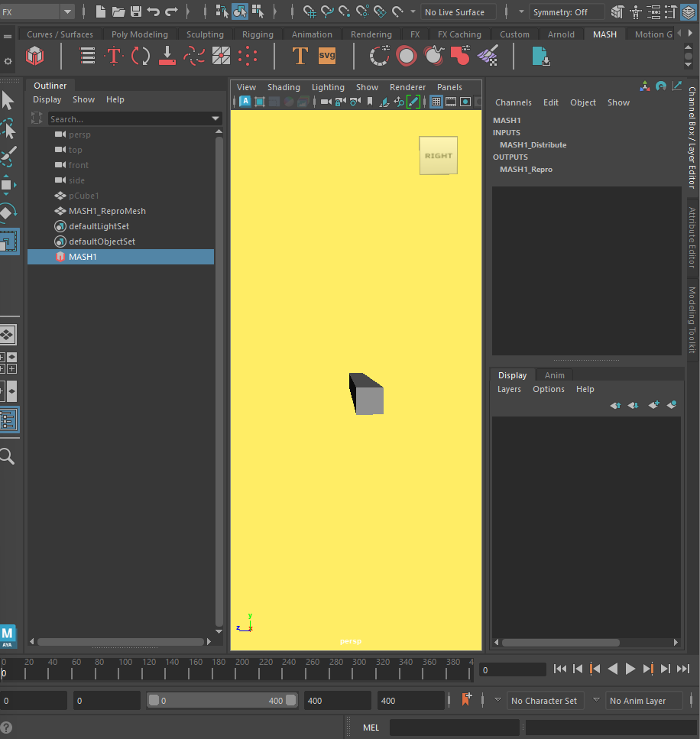Viewport: 700px width, 739px height.
Task: Jump to the start of playback range
Action: [x=560, y=669]
